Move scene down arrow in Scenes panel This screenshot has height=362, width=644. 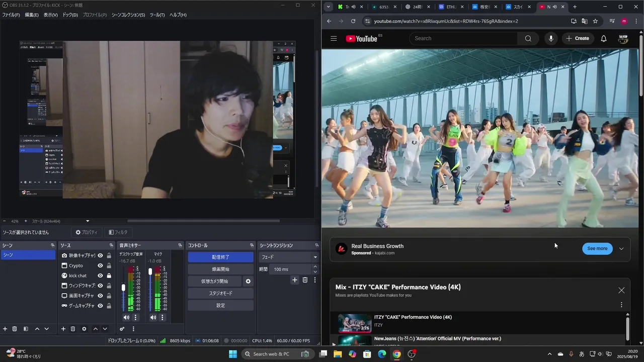pyautogui.click(x=46, y=329)
